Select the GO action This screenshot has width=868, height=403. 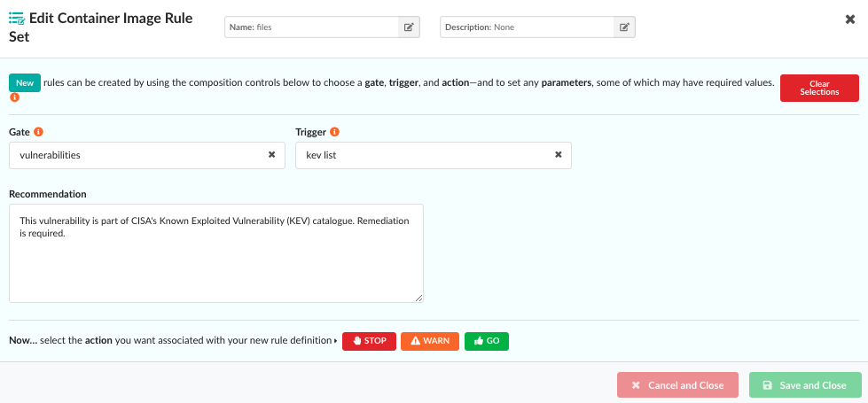[x=487, y=341]
